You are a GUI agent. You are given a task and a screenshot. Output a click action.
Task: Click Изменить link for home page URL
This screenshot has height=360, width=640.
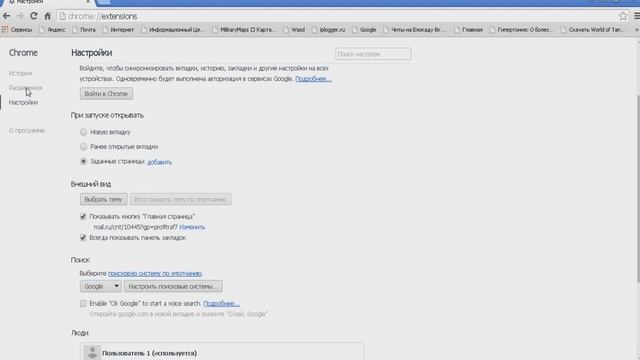pos(192,227)
